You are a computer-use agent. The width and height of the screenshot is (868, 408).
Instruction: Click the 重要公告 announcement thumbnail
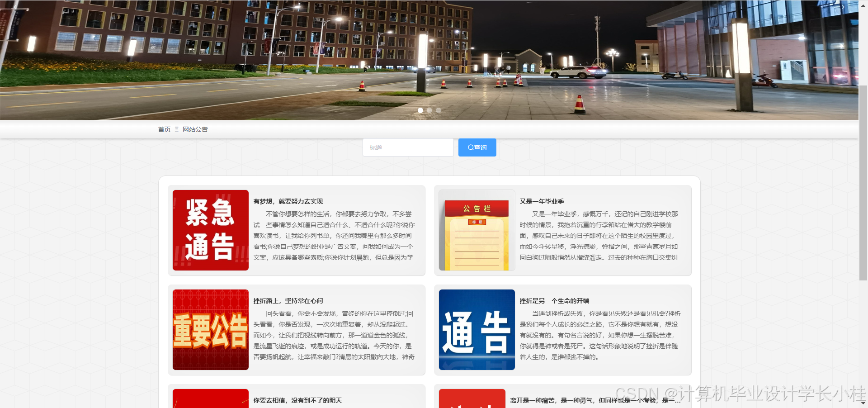tap(210, 330)
